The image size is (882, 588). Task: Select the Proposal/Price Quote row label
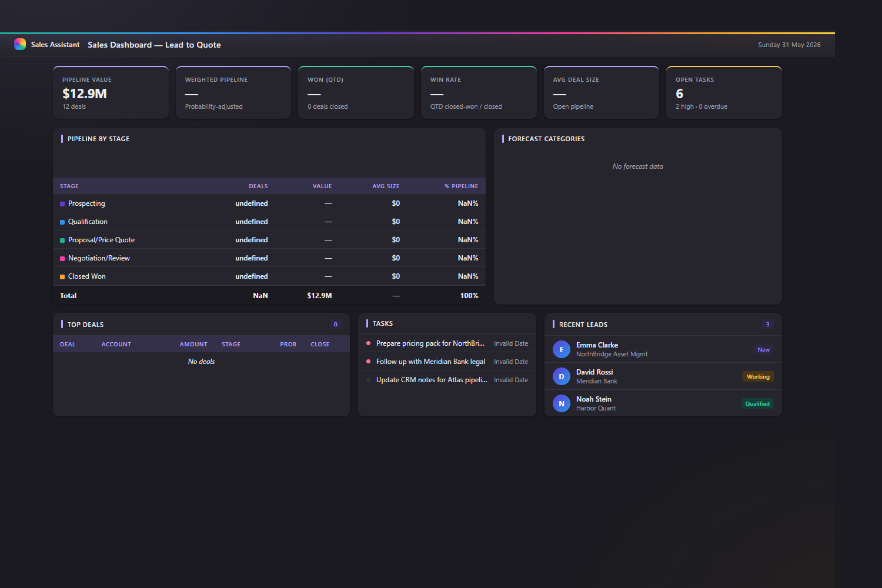[x=101, y=240]
